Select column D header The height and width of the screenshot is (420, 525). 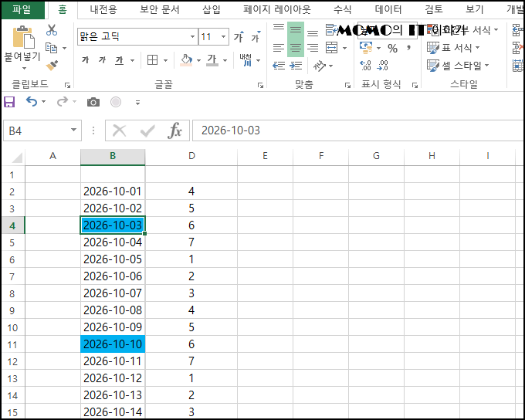point(191,156)
